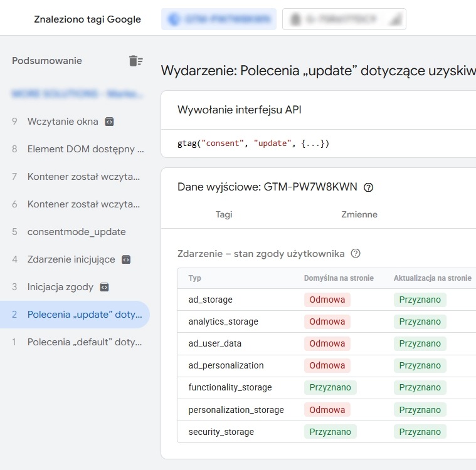Click help icon next to GTM-PW7W8KWN output heading
The image size is (476, 470).
pos(369,187)
